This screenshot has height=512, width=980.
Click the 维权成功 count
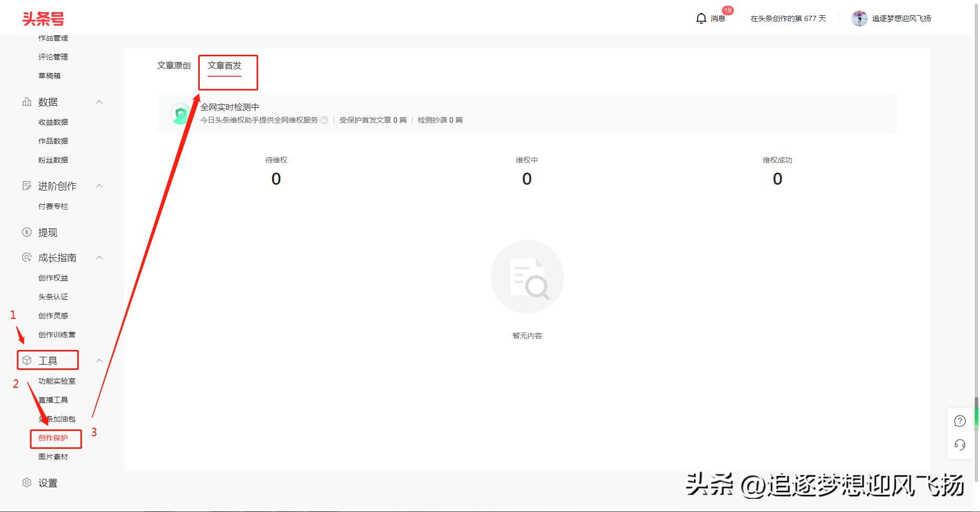pos(778,179)
